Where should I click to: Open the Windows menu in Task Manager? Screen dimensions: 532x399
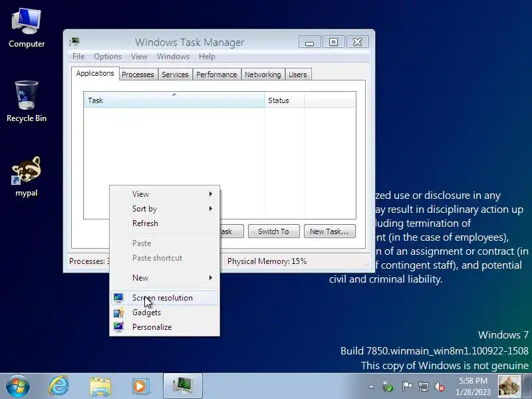click(x=173, y=57)
